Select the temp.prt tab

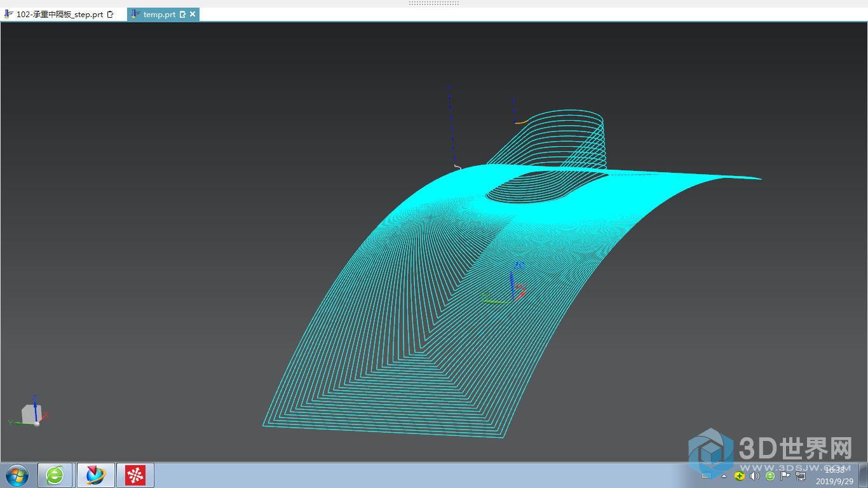[159, 14]
